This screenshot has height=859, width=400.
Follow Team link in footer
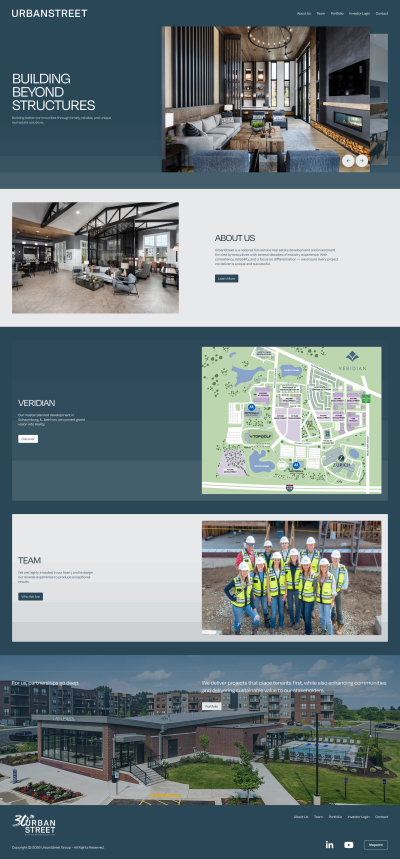pyautogui.click(x=318, y=817)
